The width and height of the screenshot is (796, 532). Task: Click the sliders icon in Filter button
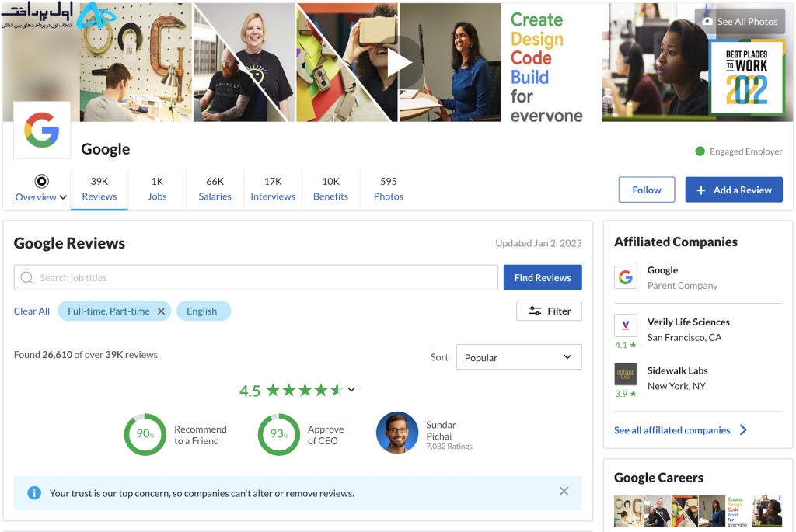point(535,311)
